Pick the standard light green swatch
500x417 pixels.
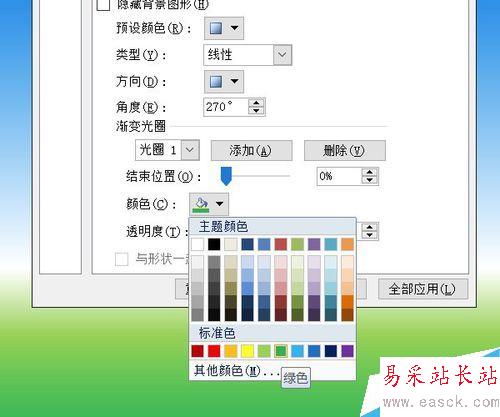pos(264,351)
